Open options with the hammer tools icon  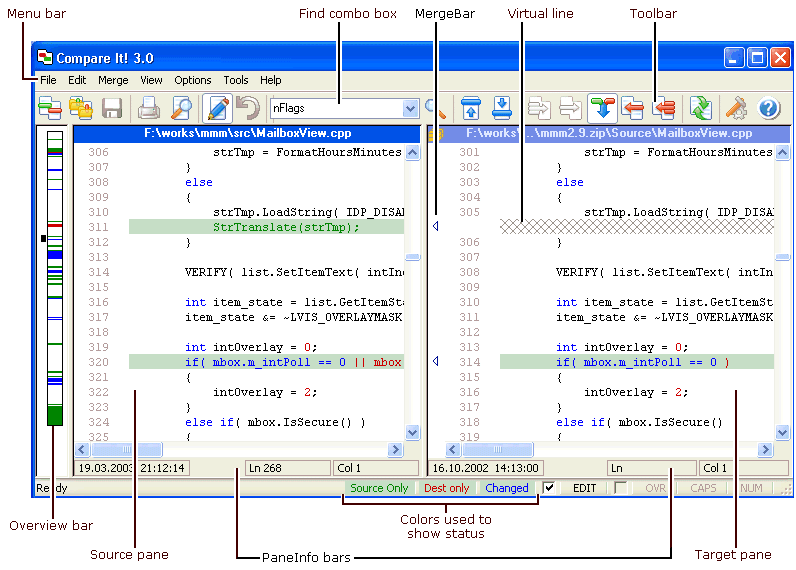coord(737,108)
